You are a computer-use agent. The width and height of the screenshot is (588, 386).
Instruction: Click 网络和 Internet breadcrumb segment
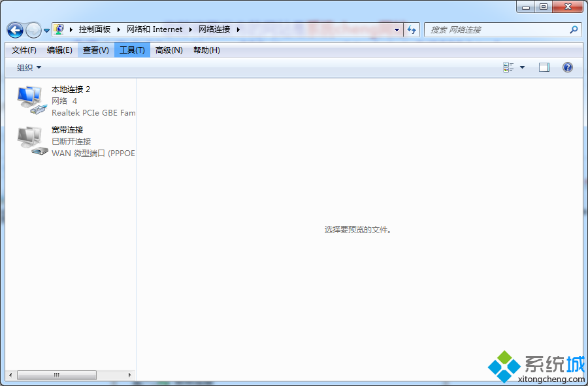point(154,29)
